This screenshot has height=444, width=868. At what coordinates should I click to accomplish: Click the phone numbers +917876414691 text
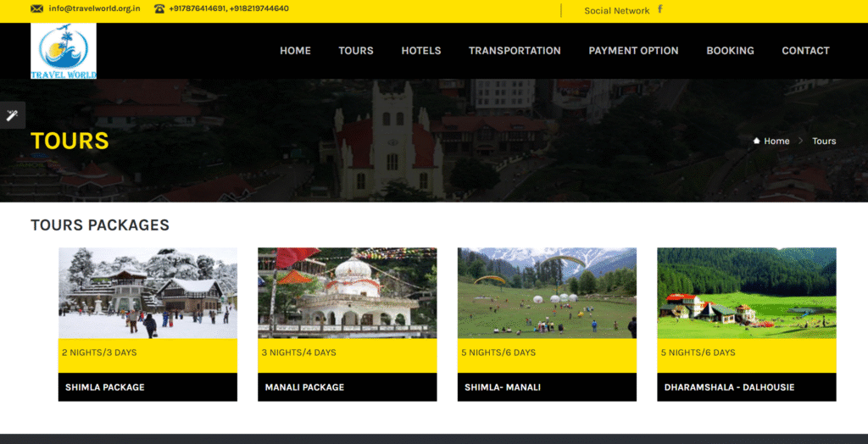(229, 8)
